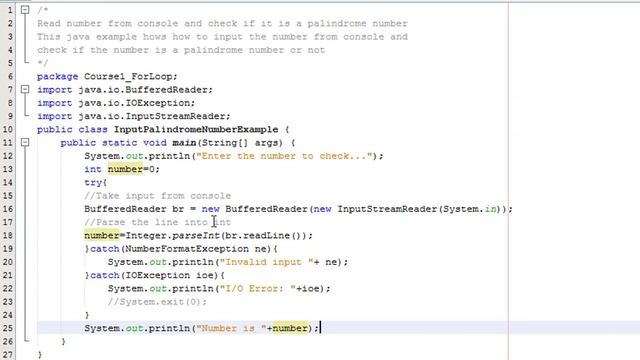
Task: Click variable br in BufferedReader declaration
Action: point(178,209)
